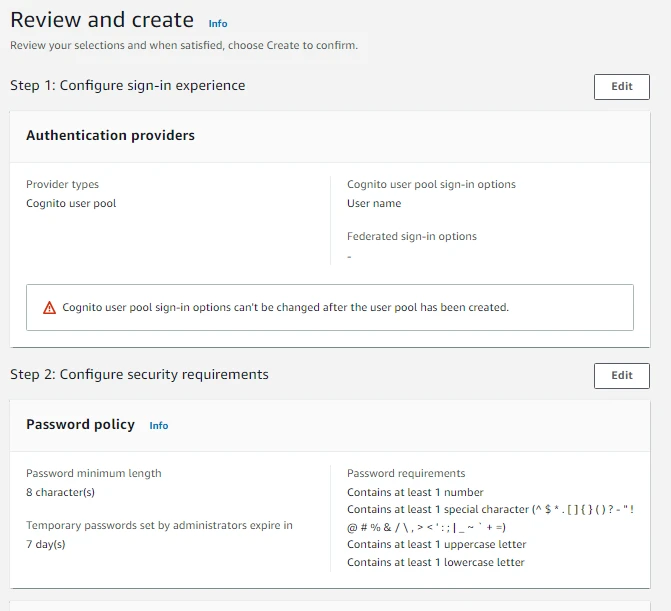Click the Contains at least 1 number requirement

[x=415, y=492]
